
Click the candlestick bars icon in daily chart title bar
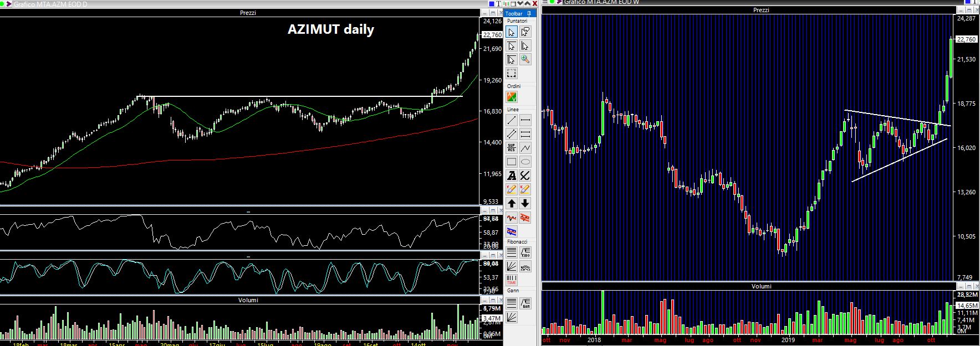tap(506, 4)
